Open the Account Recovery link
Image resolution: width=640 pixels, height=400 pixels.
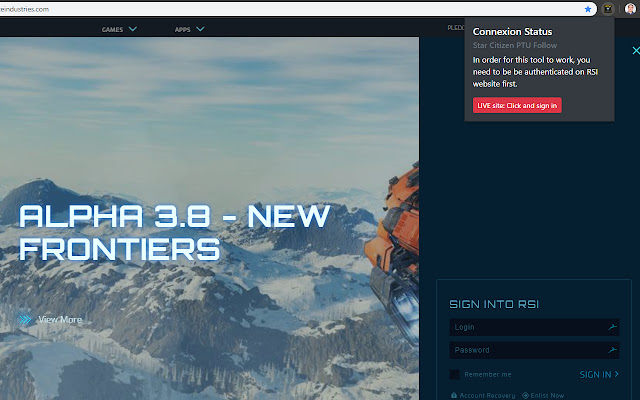pyautogui.click(x=483, y=396)
